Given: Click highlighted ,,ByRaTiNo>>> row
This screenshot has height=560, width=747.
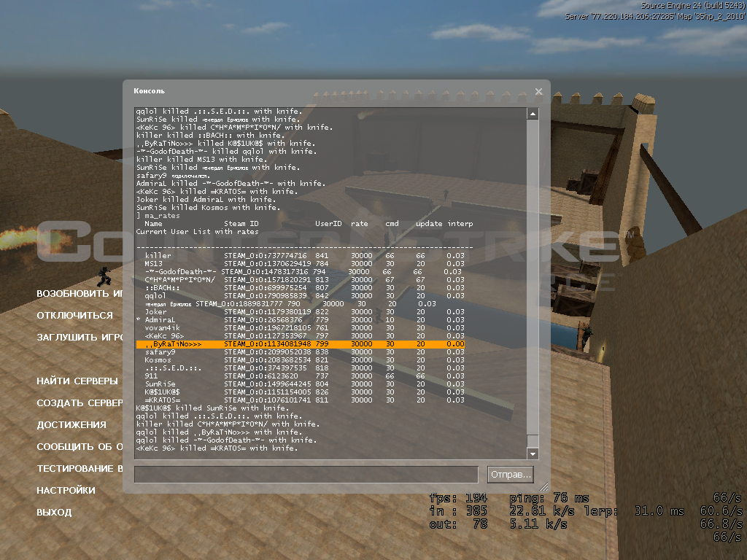Looking at the screenshot, I should tap(300, 344).
